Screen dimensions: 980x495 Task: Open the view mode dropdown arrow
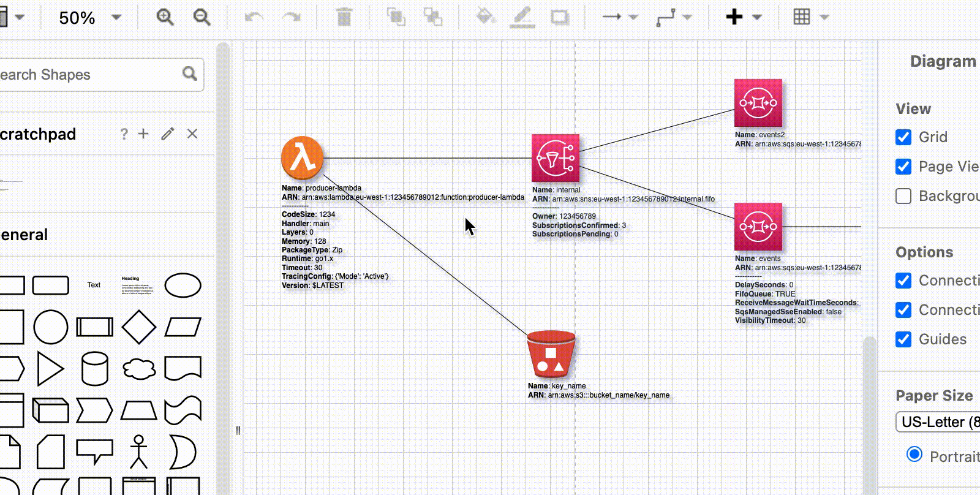pyautogui.click(x=20, y=17)
